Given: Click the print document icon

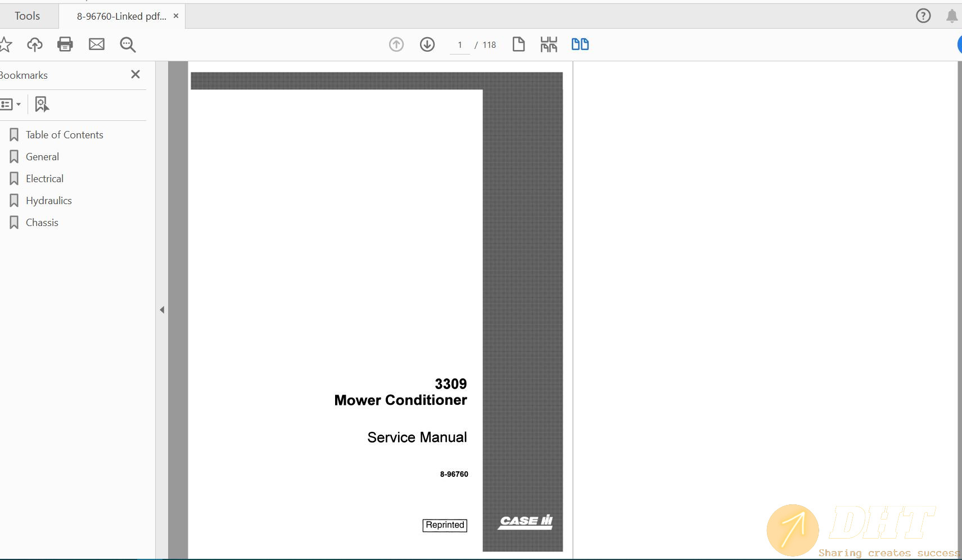Looking at the screenshot, I should pos(65,44).
